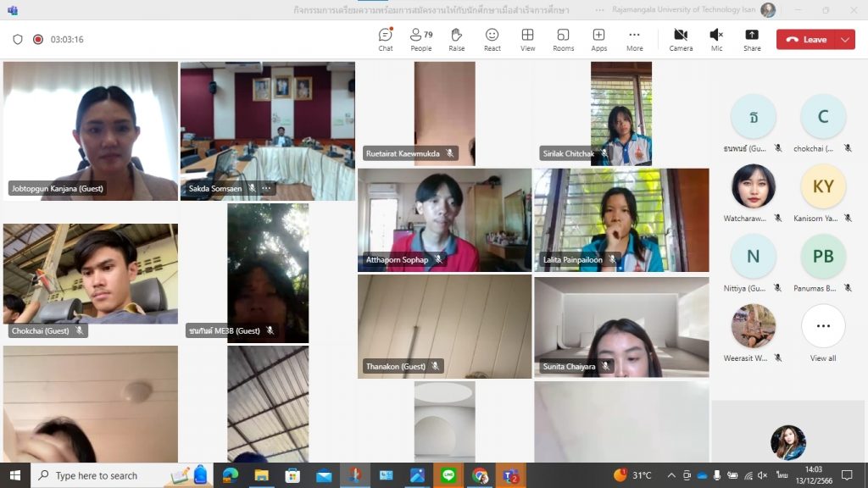Viewport: 868px width, 488px height.
Task: Share your screen with Share button
Action: pyautogui.click(x=751, y=39)
